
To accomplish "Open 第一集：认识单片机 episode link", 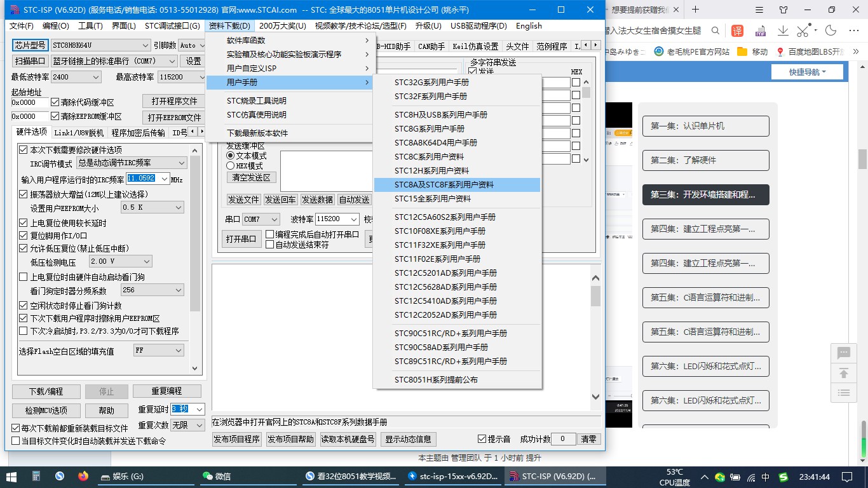I will click(x=705, y=126).
